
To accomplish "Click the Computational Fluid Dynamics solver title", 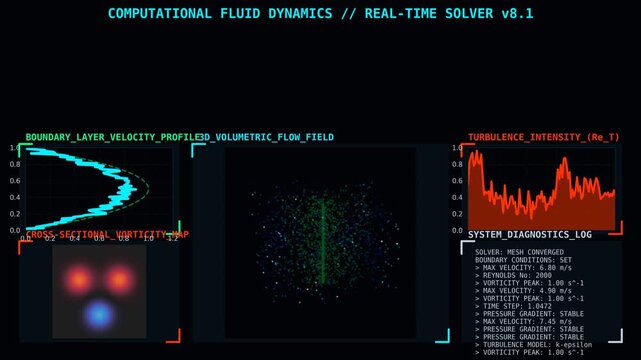I will [320, 13].
